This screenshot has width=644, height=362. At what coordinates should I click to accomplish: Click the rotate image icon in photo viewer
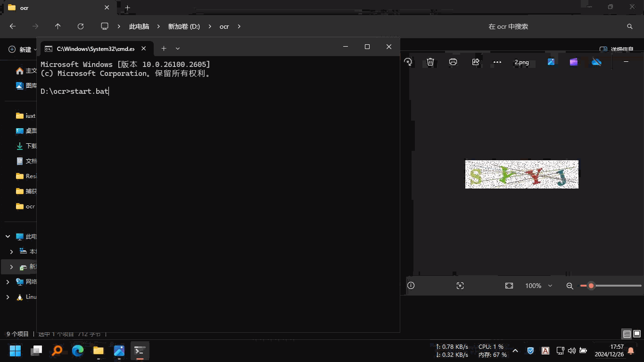pos(408,62)
